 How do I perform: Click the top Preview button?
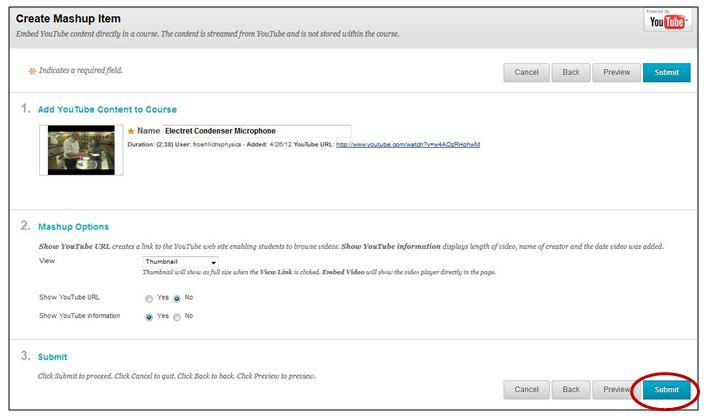coord(616,73)
